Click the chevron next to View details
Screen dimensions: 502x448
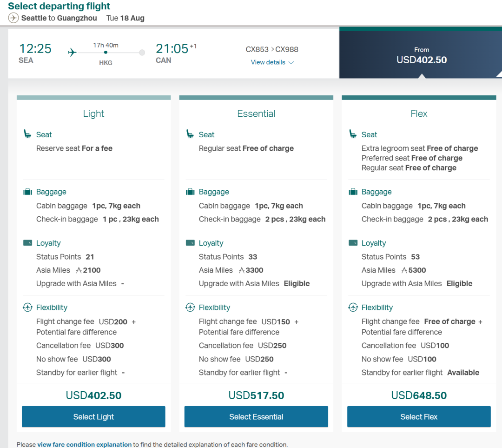[291, 62]
